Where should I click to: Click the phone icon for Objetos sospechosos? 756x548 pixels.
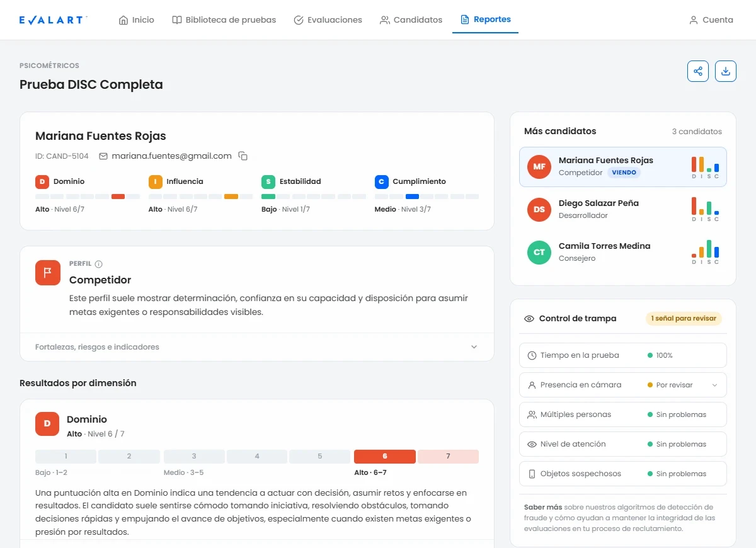pos(532,474)
